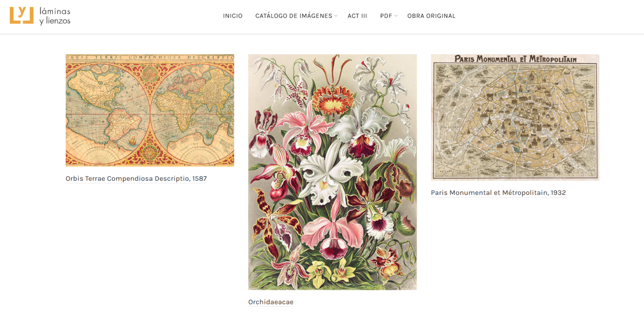The height and width of the screenshot is (312, 644).
Task: Click the Africa-Asia hemisphere on the world map
Action: pos(192,113)
